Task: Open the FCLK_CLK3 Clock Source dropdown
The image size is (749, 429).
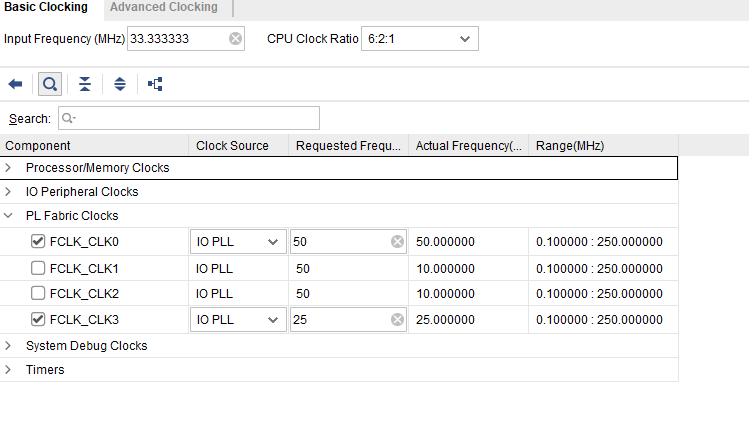Action: 238,320
